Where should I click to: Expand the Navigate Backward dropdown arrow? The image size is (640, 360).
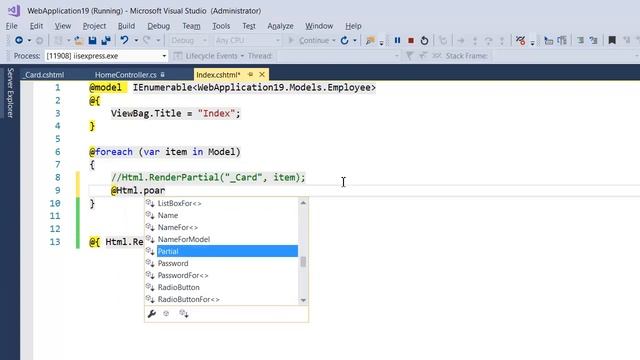pyautogui.click(x=29, y=40)
